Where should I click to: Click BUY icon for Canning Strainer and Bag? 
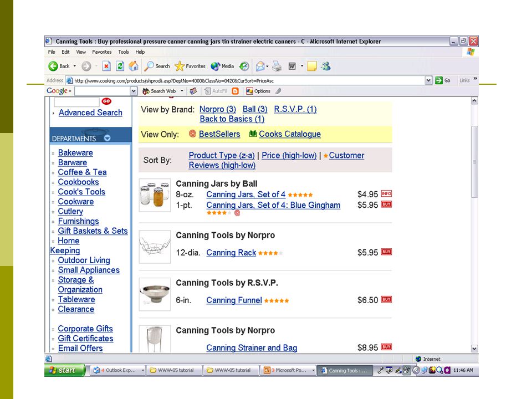coord(386,347)
